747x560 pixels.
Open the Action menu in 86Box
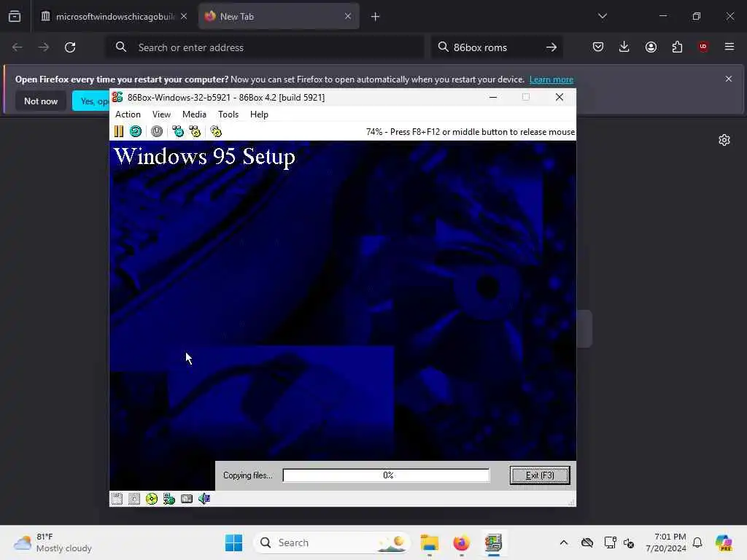coord(128,114)
